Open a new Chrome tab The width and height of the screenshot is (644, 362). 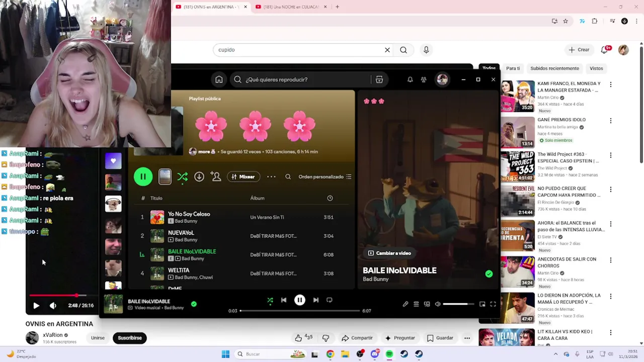(x=337, y=7)
